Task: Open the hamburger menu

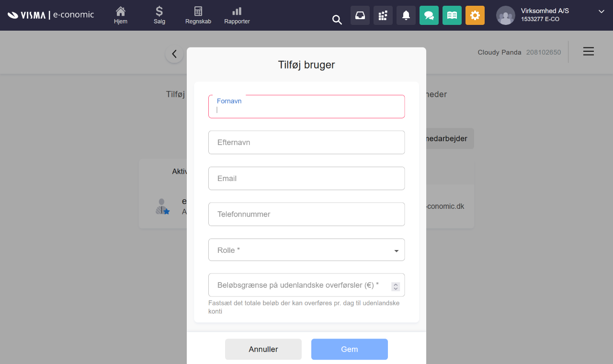Action: [589, 51]
